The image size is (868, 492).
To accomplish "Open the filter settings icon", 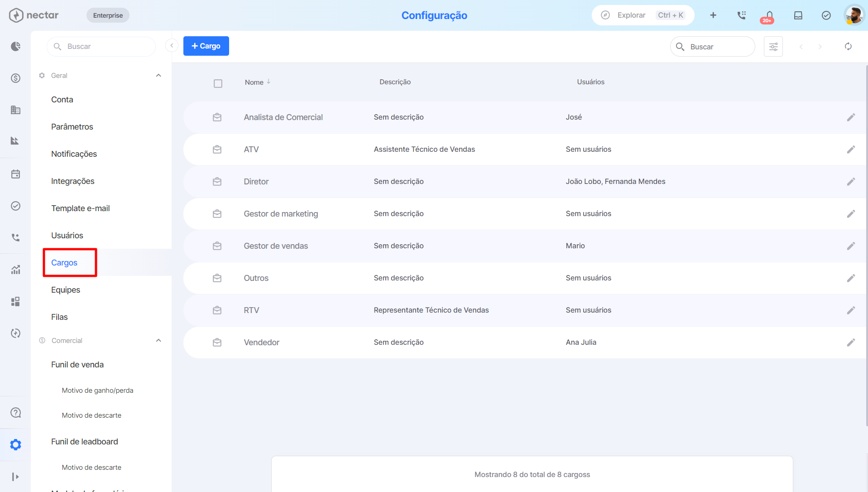I will 773,47.
